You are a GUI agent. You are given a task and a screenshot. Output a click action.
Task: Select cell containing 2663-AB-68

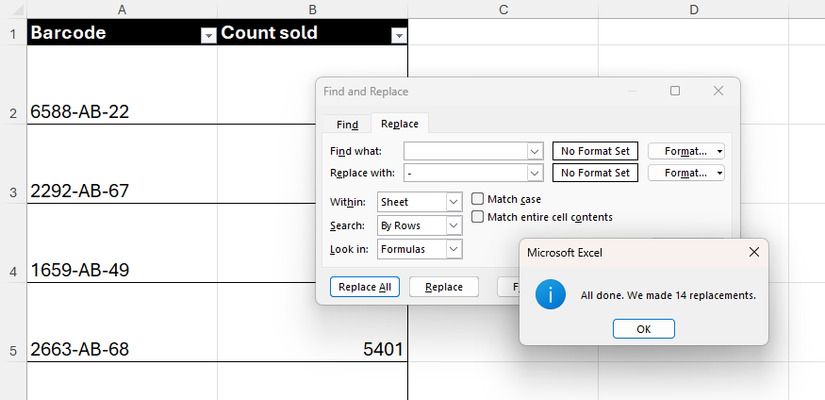[122, 322]
